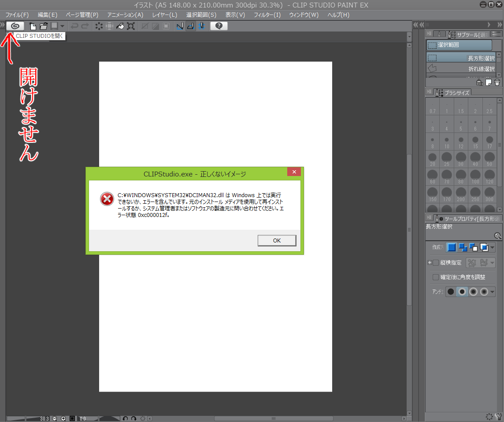Viewport: 504px width, 422px height.
Task: Open the フィルター(I) menu
Action: [x=267, y=15]
